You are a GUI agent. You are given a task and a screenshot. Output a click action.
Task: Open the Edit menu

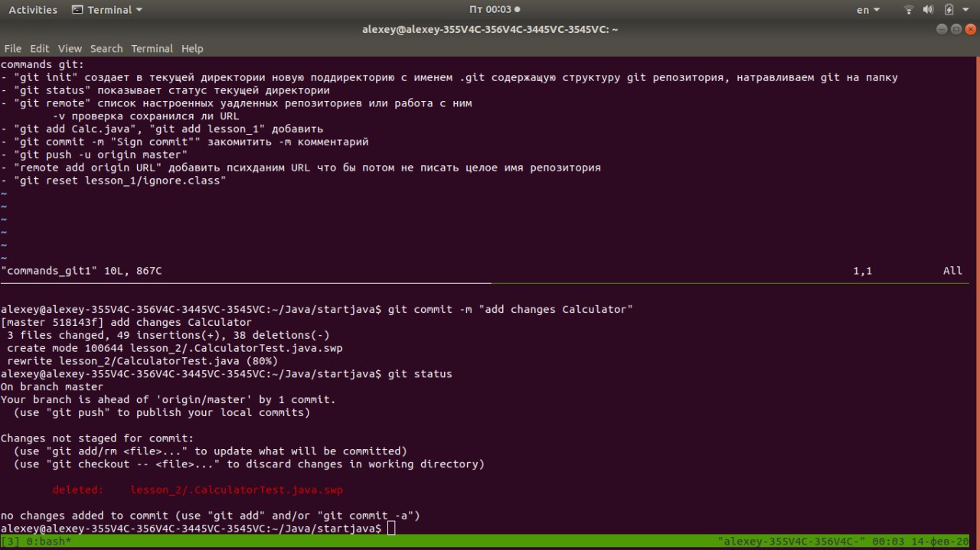click(x=40, y=48)
